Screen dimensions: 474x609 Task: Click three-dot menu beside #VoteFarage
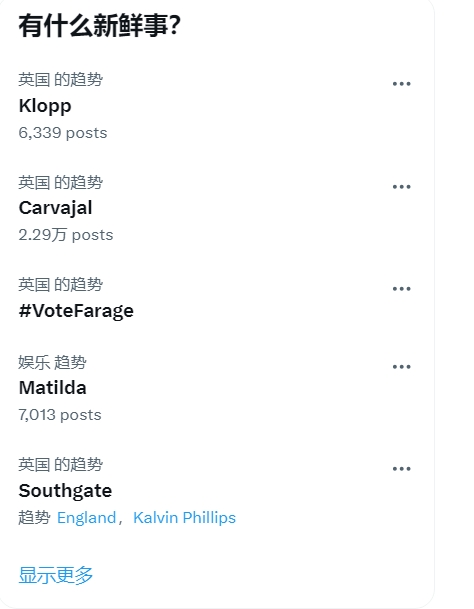401,289
